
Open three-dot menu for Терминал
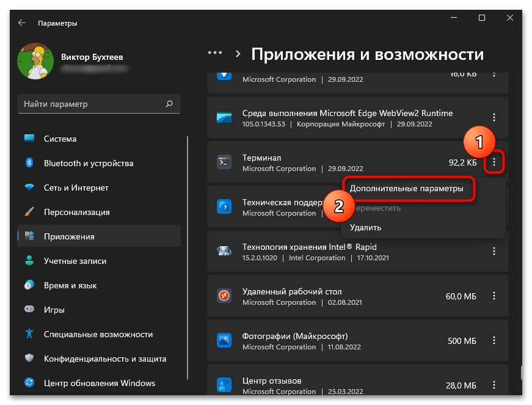pyautogui.click(x=494, y=162)
